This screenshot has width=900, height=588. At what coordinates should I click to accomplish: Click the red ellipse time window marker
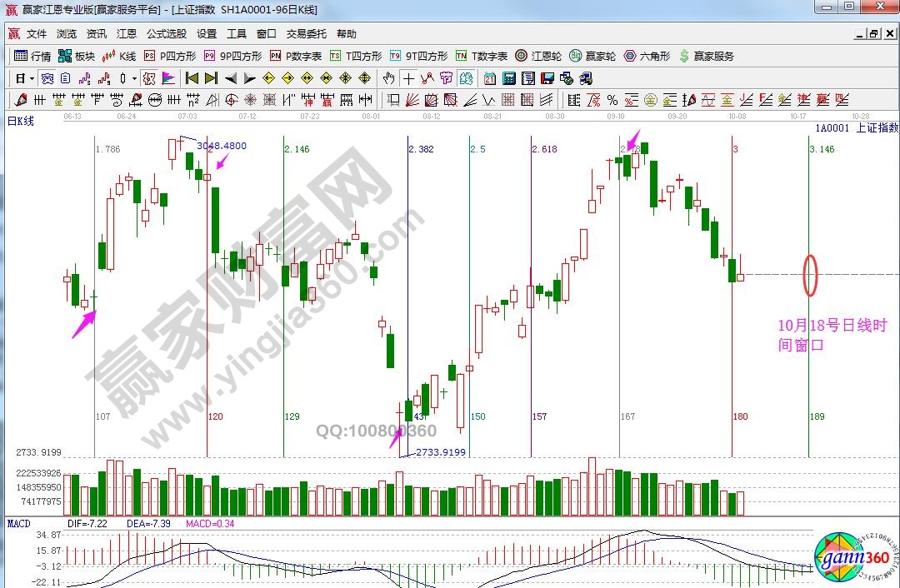(809, 275)
